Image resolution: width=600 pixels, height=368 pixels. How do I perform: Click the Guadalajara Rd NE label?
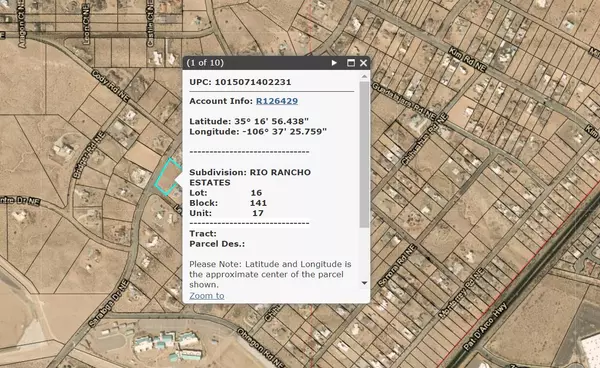404,101
